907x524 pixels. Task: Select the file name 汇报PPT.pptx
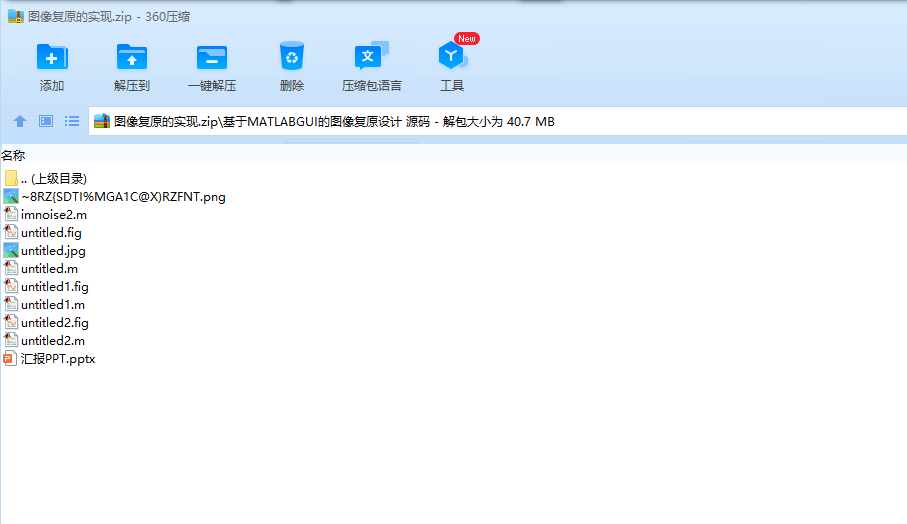click(x=58, y=359)
